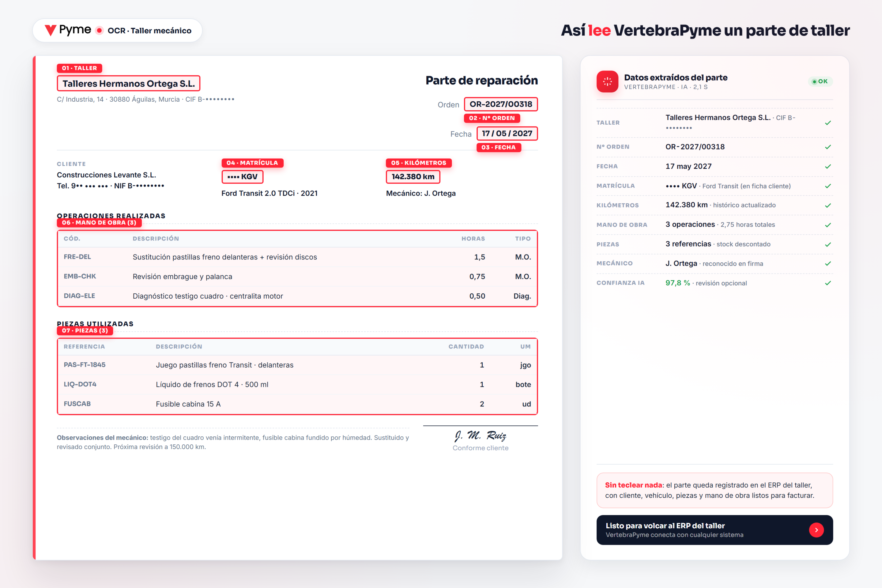This screenshot has width=882, height=588.
Task: Click the checkmark in the Fecha row
Action: 828,167
